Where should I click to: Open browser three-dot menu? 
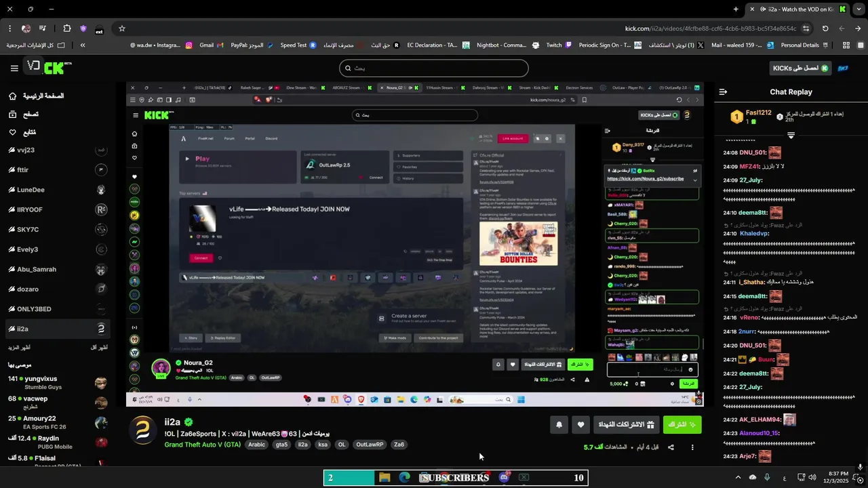[x=9, y=28]
